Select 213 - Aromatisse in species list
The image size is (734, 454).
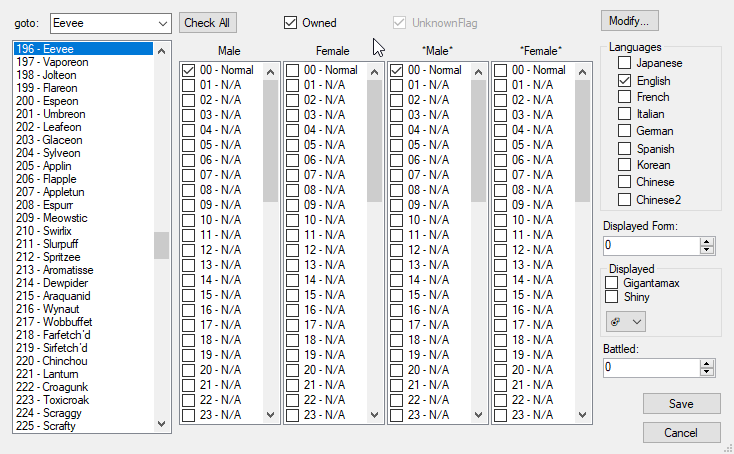83,270
